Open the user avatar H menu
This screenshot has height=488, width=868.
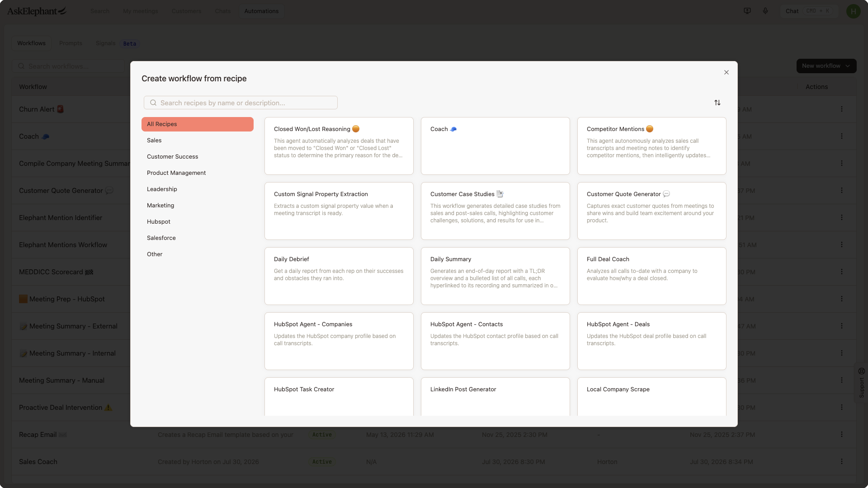[x=854, y=11]
